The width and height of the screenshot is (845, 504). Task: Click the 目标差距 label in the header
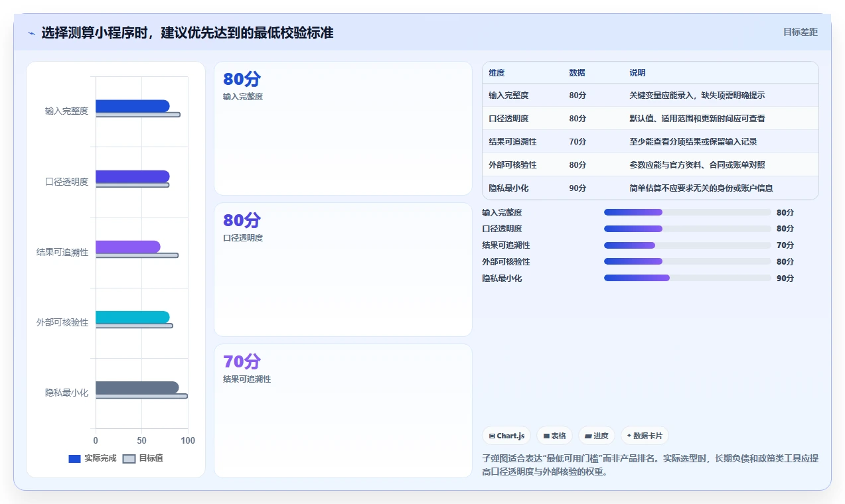coord(801,32)
